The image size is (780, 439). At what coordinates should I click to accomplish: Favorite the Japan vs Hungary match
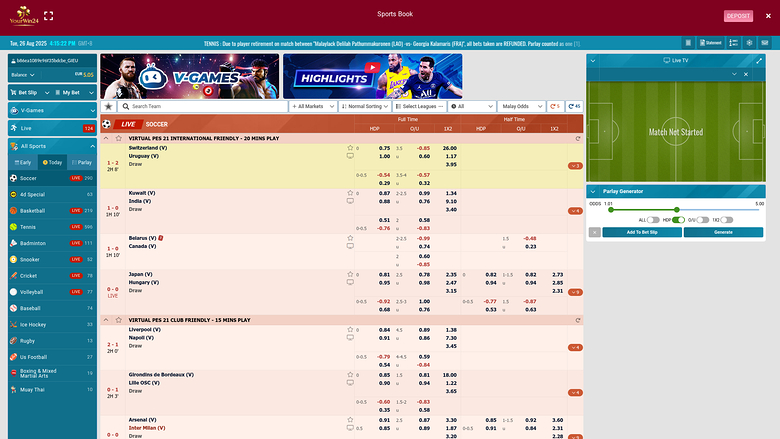350,274
